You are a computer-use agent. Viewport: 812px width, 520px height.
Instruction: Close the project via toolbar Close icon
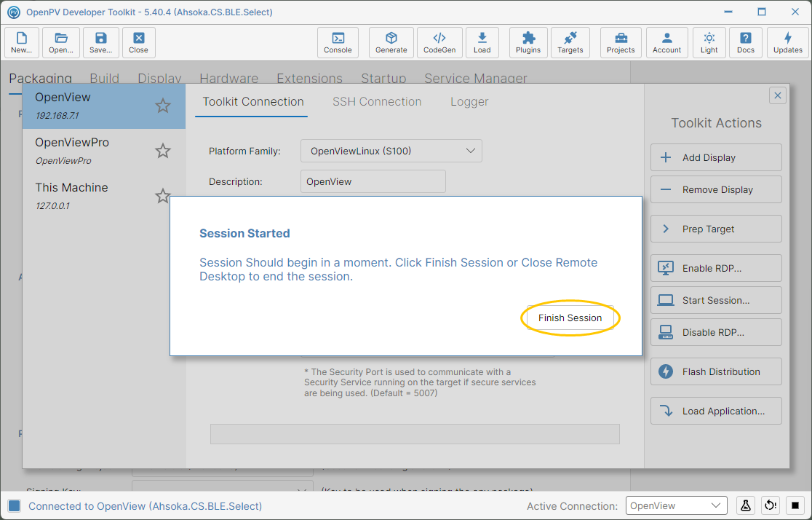[138, 42]
